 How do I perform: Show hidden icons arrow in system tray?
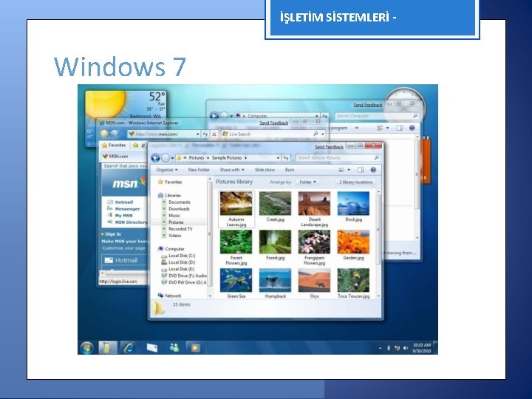point(380,348)
